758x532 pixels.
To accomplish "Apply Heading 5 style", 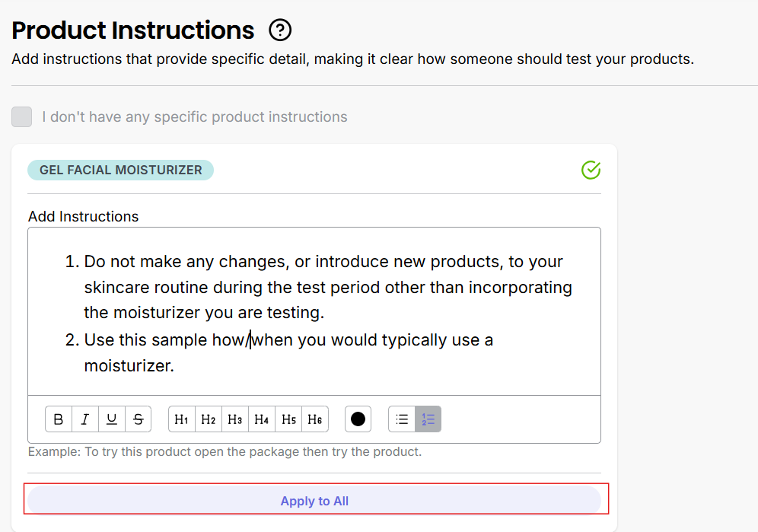I will (288, 419).
